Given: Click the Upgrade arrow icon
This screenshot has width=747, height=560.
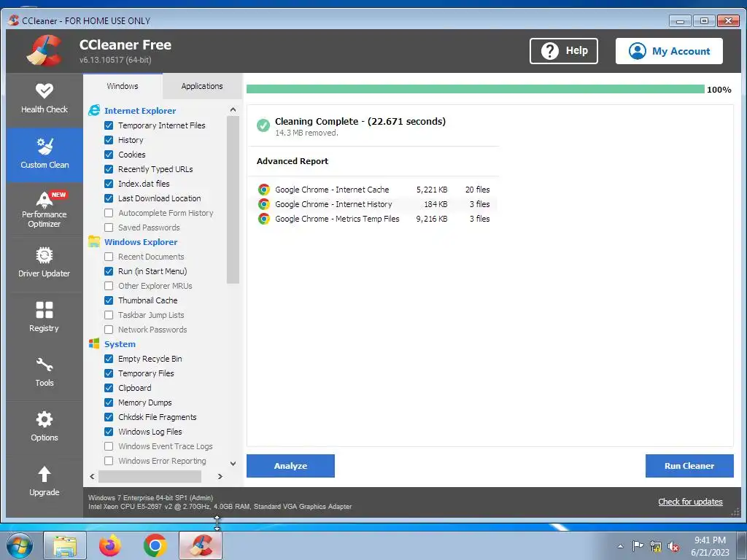Looking at the screenshot, I should pyautogui.click(x=44, y=474).
